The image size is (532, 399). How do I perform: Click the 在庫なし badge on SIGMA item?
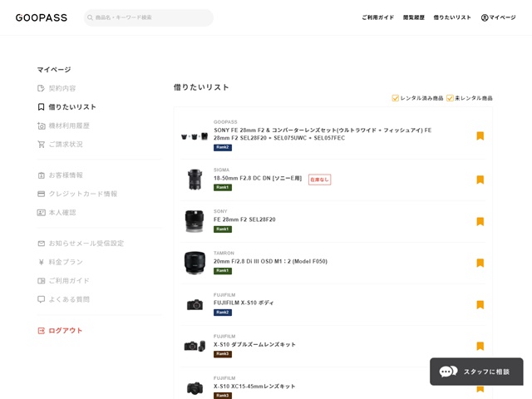coord(319,180)
